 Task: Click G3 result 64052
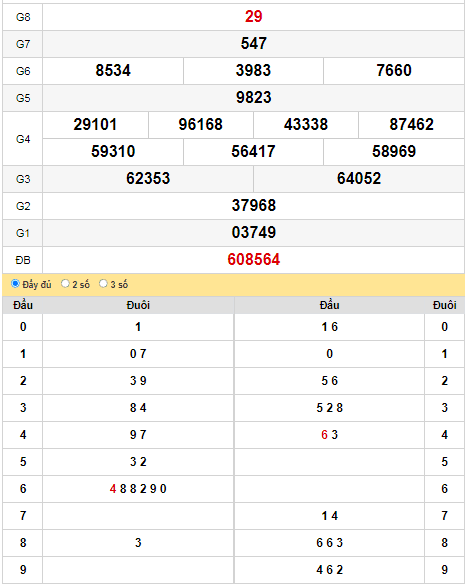[x=359, y=178]
